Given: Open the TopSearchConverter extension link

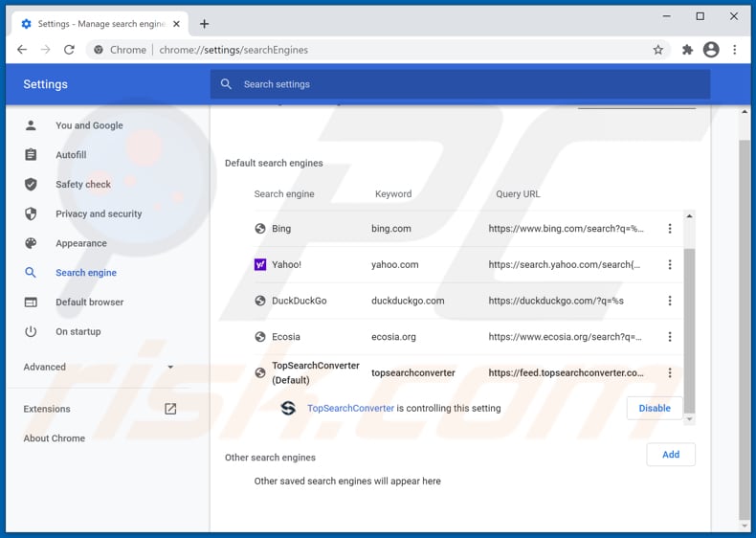Looking at the screenshot, I should click(x=350, y=408).
